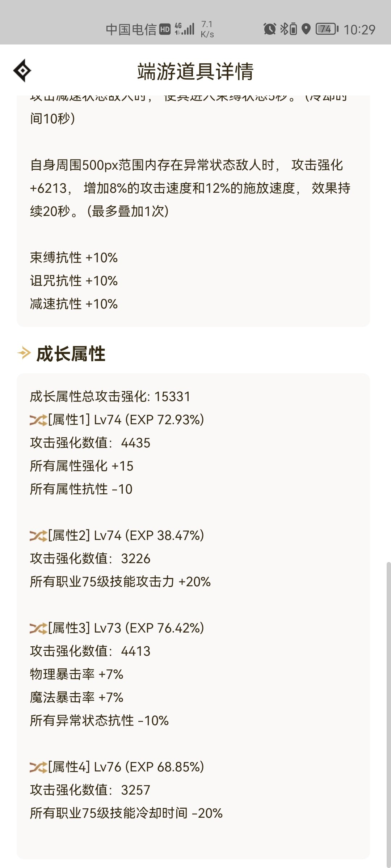The image size is (391, 868).
Task: Click shuffle icon beside 属性4
Action: 38,767
